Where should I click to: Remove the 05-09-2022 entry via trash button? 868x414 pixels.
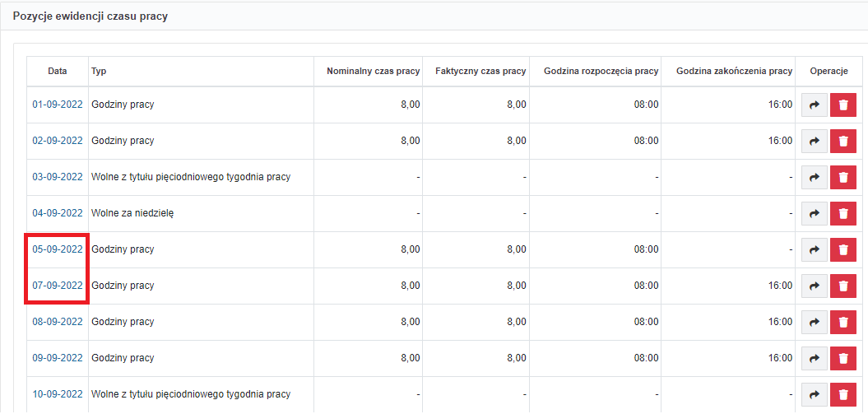pos(843,249)
